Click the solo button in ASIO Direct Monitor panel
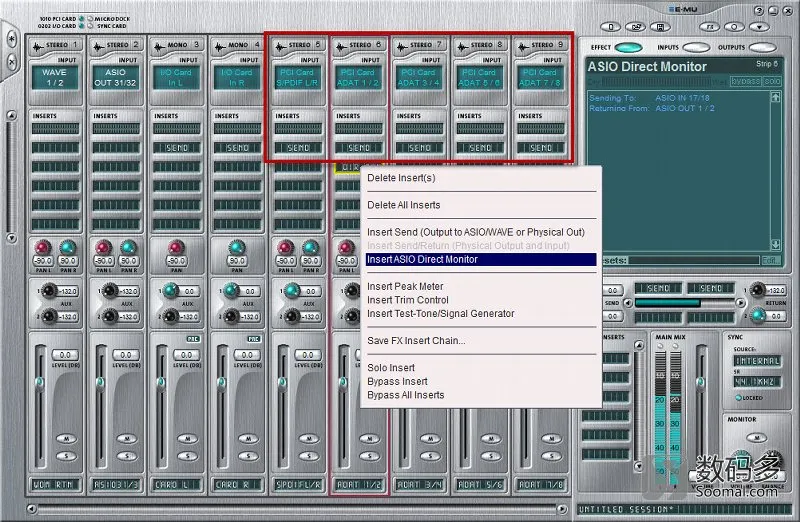Screen dimensions: 800x522 coord(772,81)
